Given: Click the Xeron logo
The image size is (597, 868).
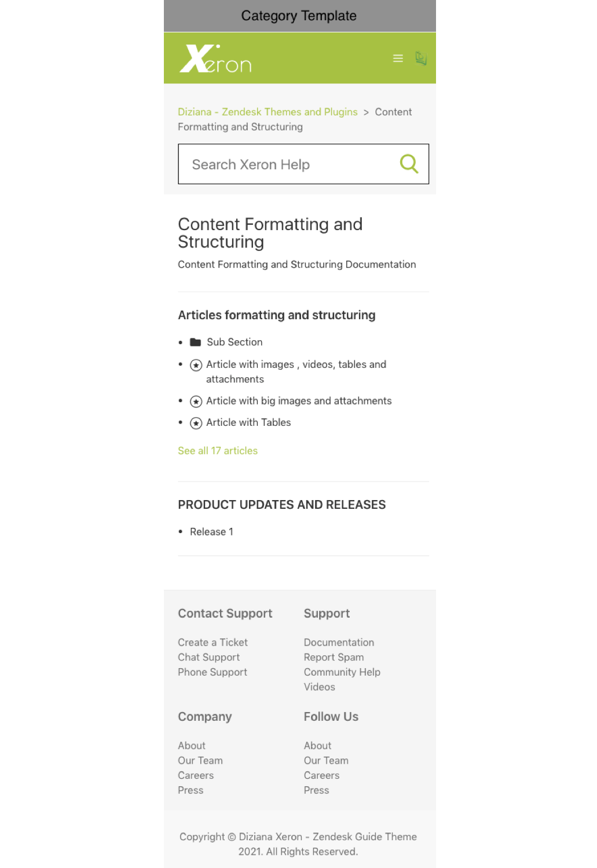Looking at the screenshot, I should coord(215,59).
